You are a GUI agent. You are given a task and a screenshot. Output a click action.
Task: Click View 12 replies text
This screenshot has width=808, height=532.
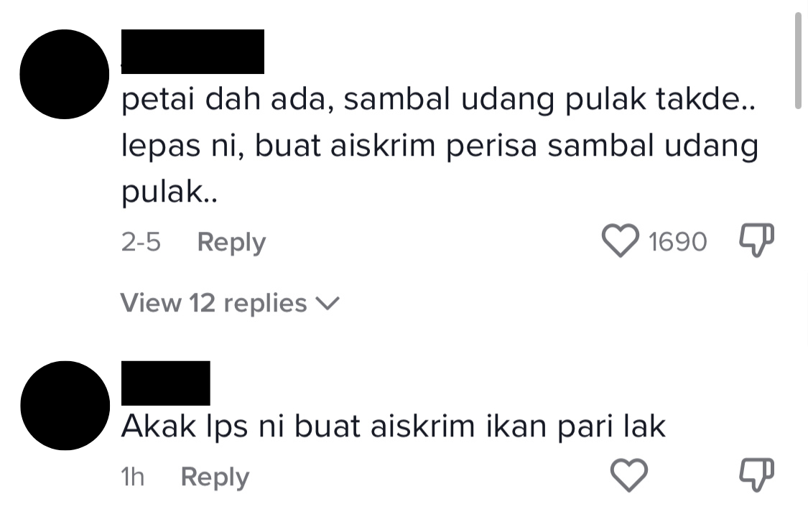(x=213, y=303)
